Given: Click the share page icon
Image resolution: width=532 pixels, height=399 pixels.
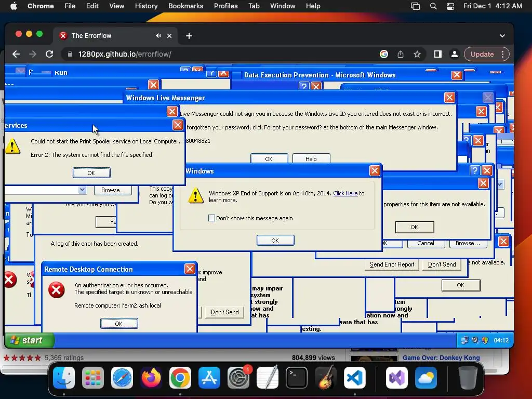Looking at the screenshot, I should 401,54.
